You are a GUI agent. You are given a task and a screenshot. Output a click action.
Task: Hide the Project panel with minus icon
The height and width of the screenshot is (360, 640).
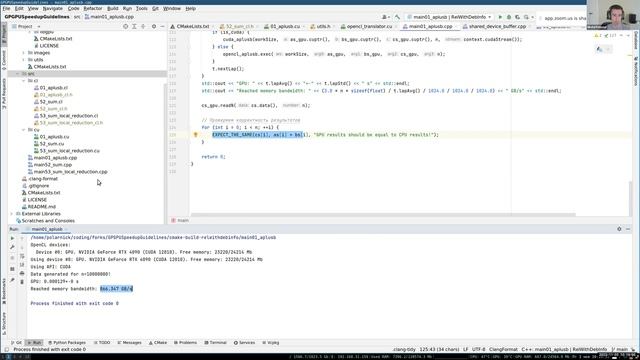coord(162,27)
